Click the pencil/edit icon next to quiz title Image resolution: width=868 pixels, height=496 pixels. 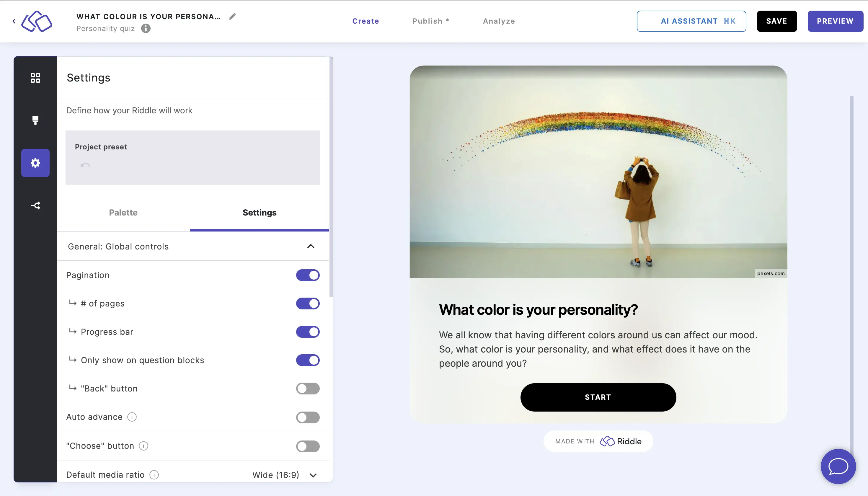[233, 16]
